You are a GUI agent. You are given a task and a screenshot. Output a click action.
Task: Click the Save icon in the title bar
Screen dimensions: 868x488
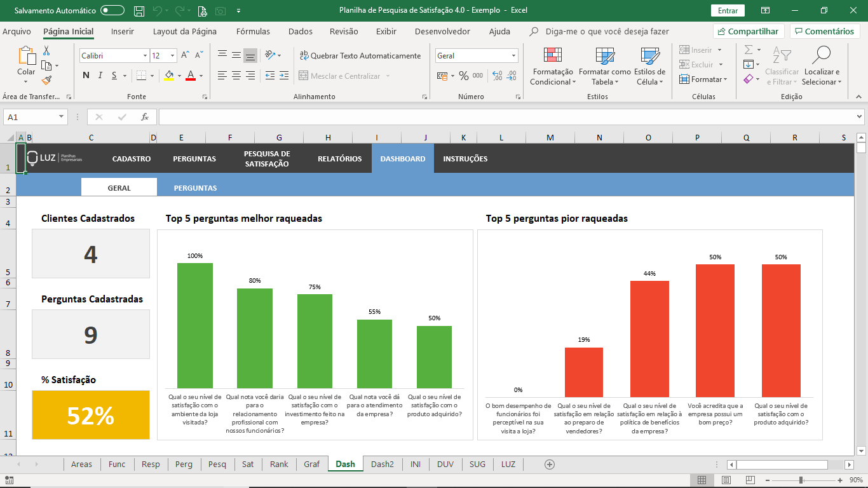(x=139, y=11)
